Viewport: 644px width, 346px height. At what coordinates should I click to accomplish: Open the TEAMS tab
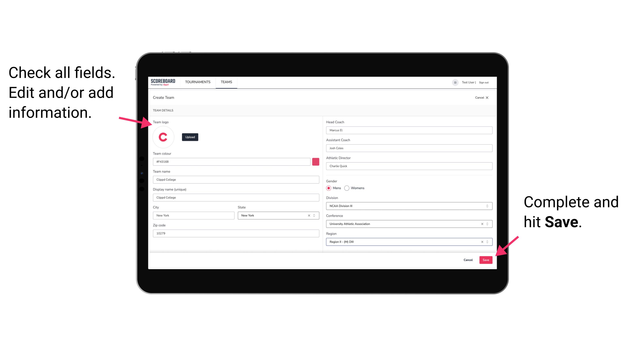226,82
